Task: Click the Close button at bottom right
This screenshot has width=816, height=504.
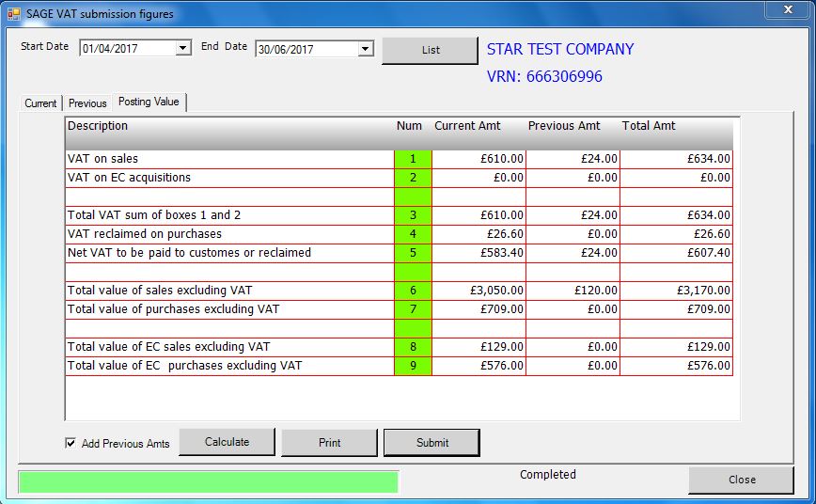Action: [742, 480]
